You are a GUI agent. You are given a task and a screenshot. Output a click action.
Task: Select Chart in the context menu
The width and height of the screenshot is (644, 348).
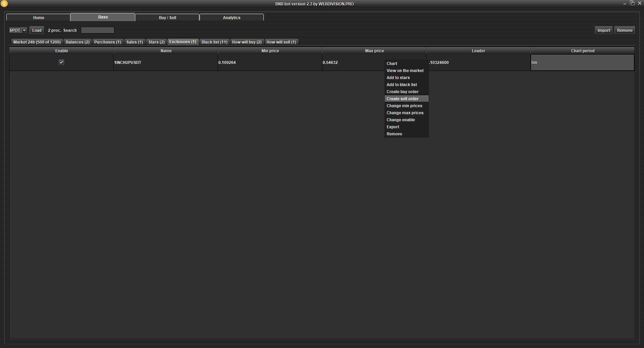(392, 64)
